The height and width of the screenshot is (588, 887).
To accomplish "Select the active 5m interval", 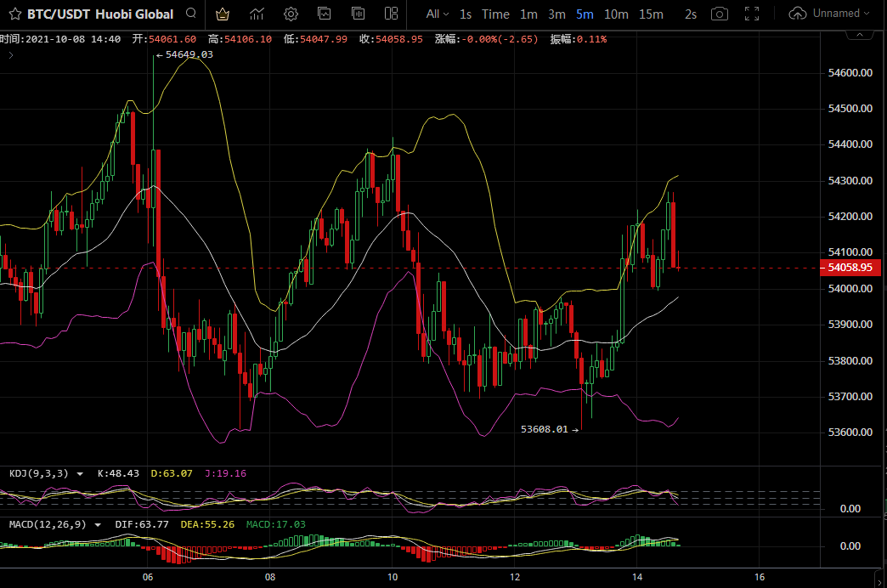I will point(585,14).
